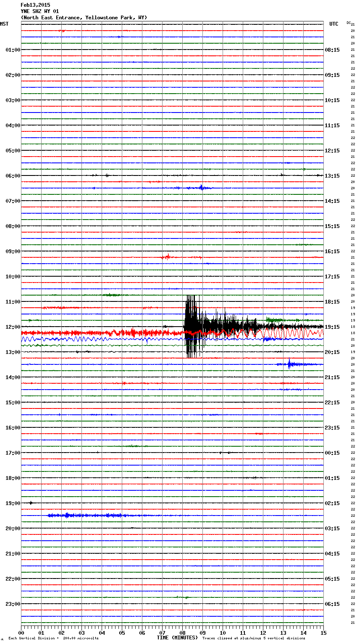The image size is (357, 644).
Task: Select the 06:00 MST time label
Action: pyautogui.click(x=13, y=176)
